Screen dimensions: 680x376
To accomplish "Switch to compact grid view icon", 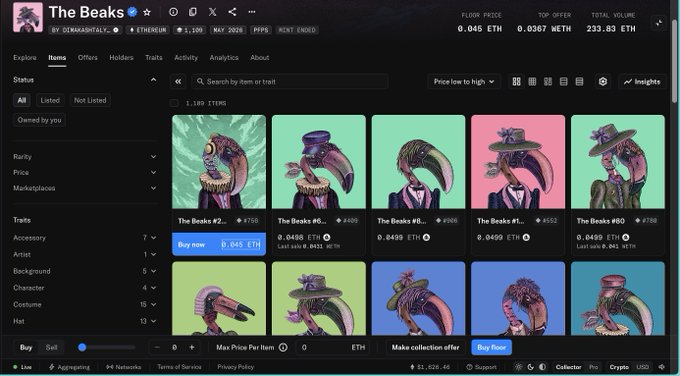I will (532, 82).
